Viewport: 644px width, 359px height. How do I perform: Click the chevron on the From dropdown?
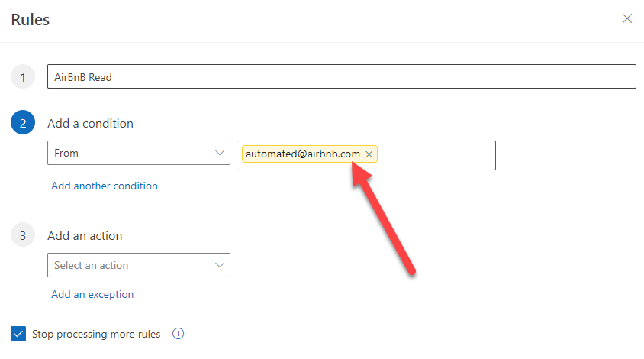coord(219,153)
